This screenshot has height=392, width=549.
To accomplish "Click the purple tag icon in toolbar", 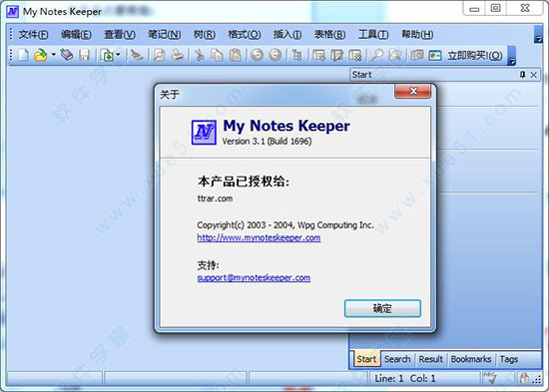I will pyautogui.click(x=67, y=55).
